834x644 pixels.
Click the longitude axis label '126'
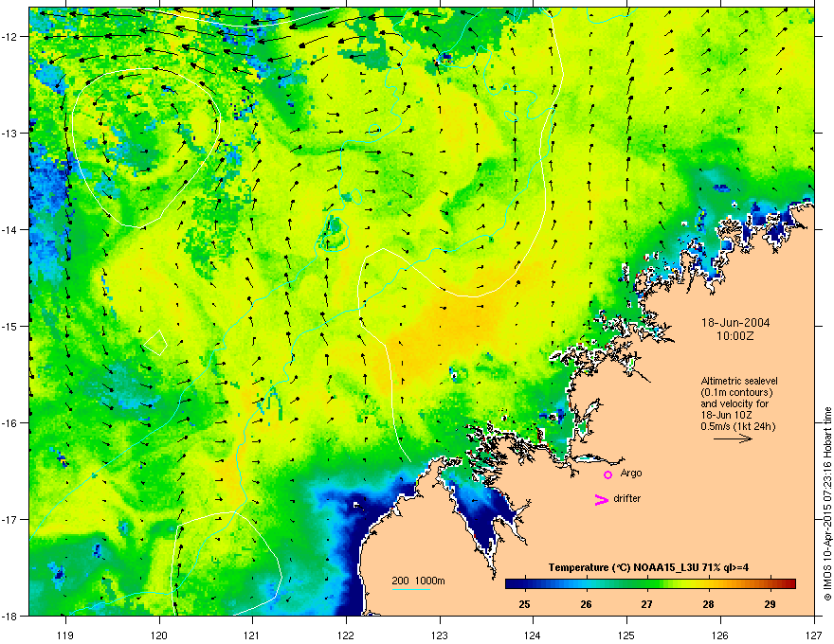[x=720, y=635]
